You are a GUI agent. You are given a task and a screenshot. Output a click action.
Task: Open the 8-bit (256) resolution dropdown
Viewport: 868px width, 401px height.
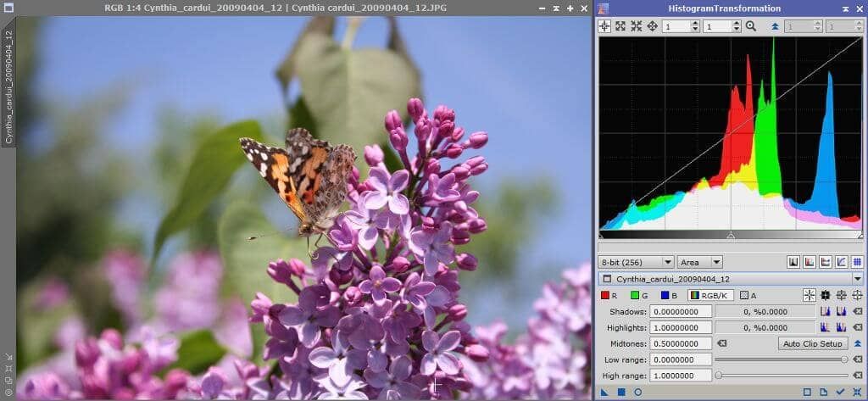636,263
